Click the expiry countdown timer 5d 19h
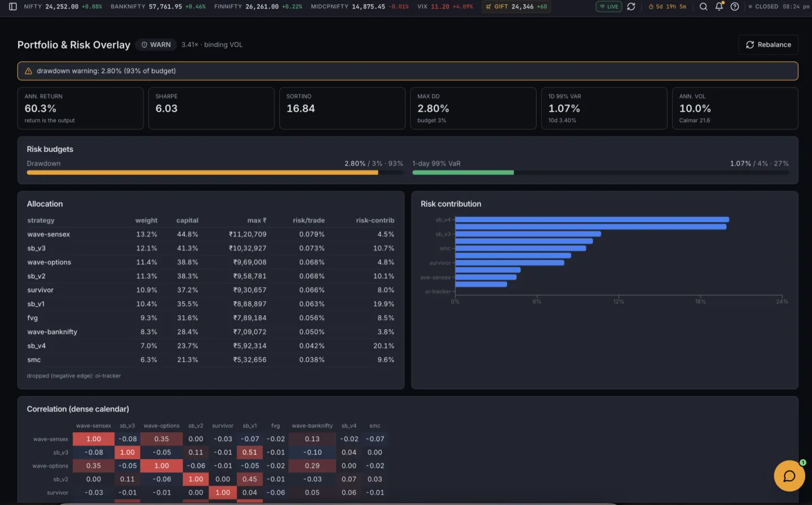 [667, 7]
